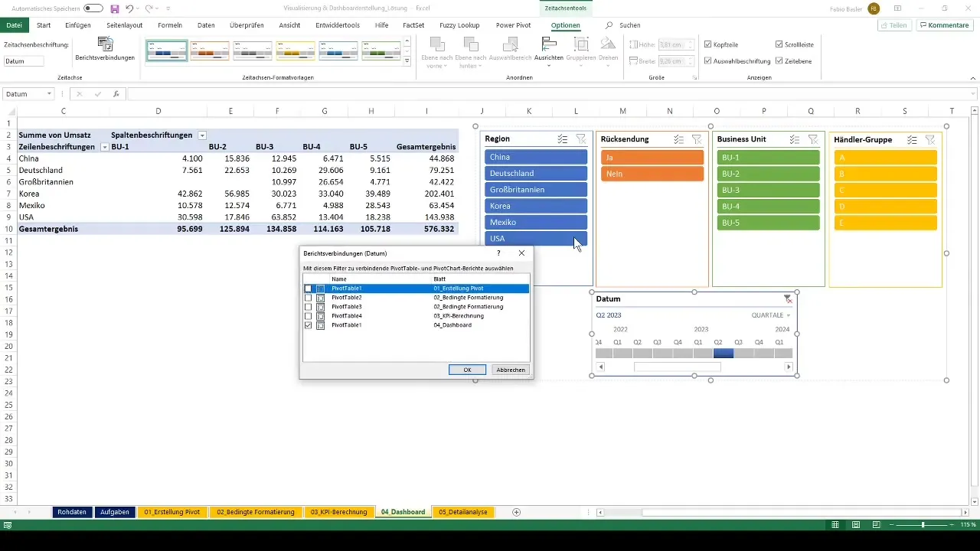This screenshot has height=551, width=980.
Task: Uncheck the Scrollleiste checkbox
Action: [779, 44]
